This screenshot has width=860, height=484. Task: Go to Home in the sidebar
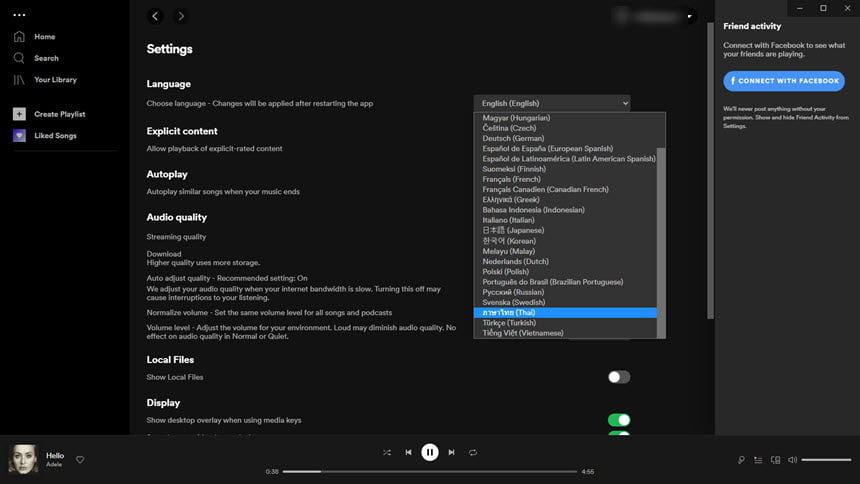(44, 37)
